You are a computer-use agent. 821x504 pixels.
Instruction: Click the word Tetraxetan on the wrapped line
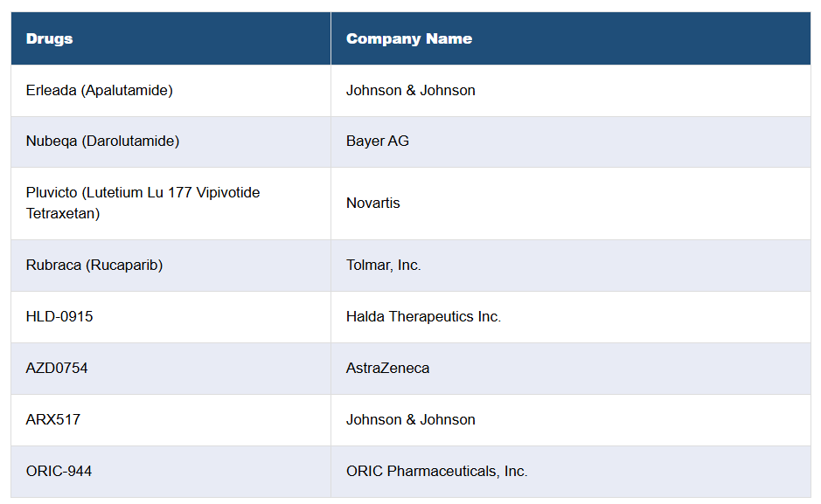pyautogui.click(x=62, y=213)
